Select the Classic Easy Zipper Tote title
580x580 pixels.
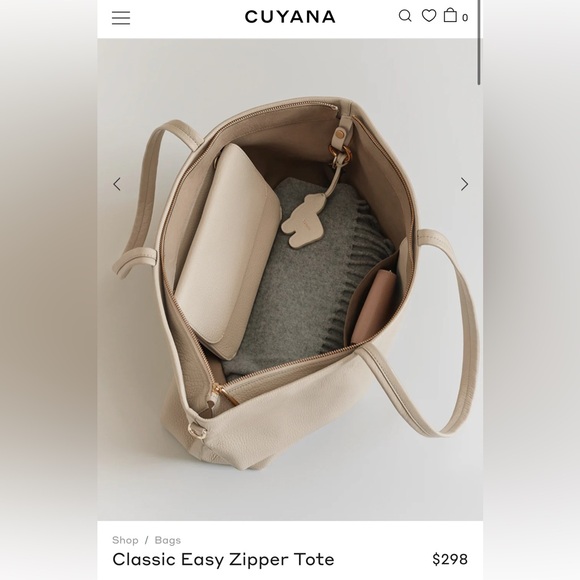(x=223, y=559)
